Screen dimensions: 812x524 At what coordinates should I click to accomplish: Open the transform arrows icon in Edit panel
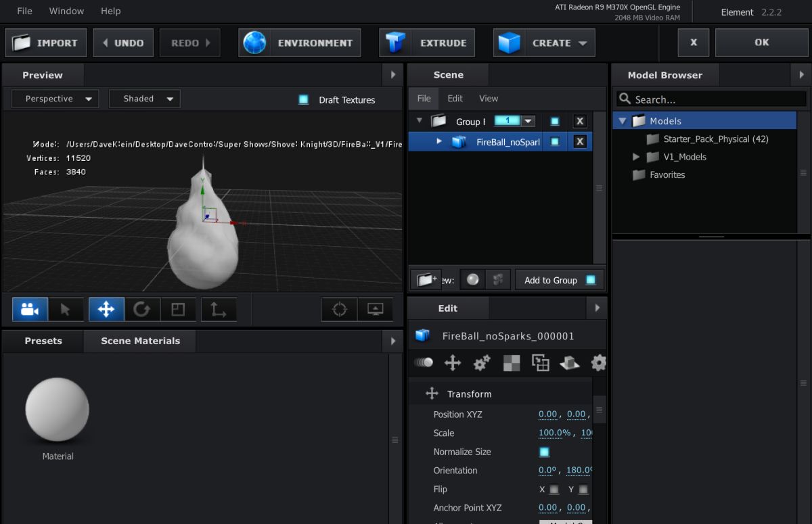pos(453,363)
